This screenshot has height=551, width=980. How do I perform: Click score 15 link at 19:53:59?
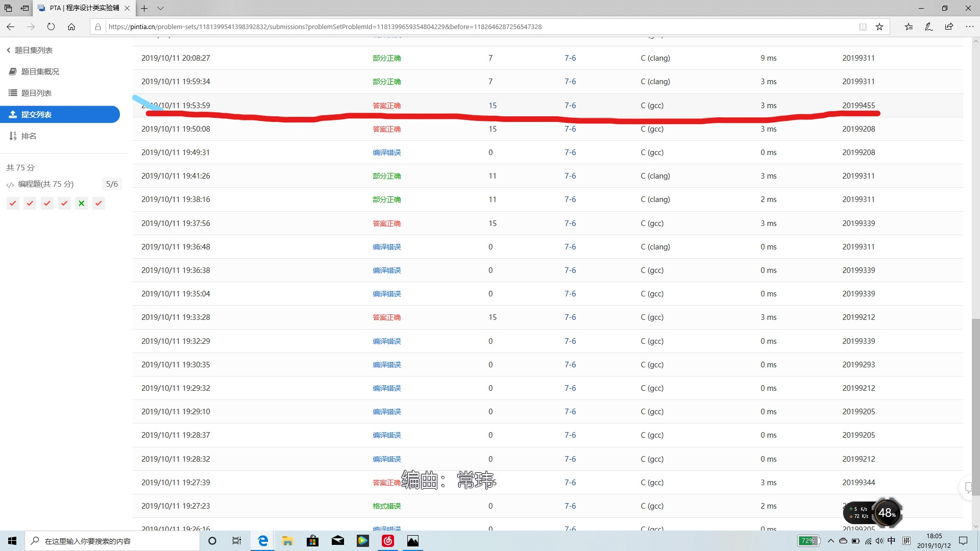pyautogui.click(x=492, y=106)
